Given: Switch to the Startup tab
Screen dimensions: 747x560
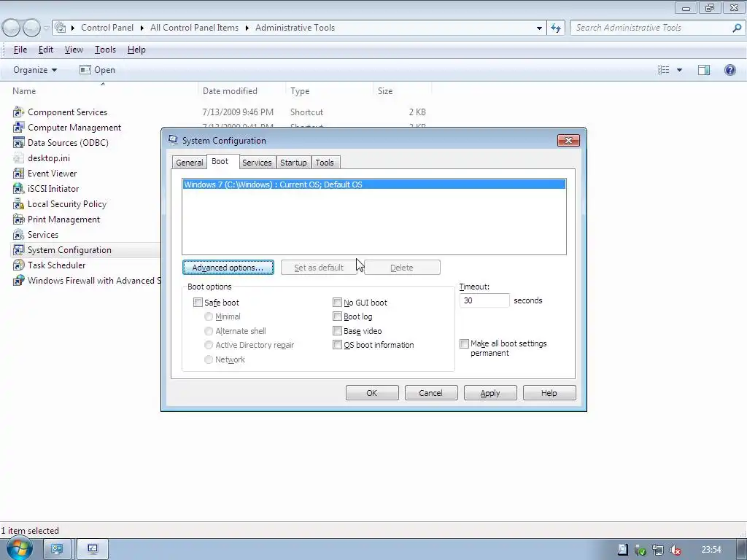Looking at the screenshot, I should point(293,163).
